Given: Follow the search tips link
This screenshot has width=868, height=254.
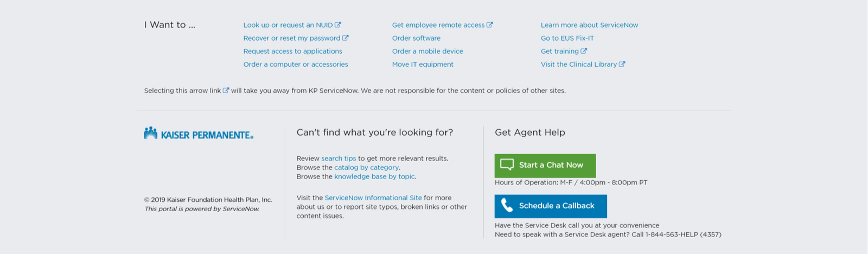Looking at the screenshot, I should (x=339, y=158).
